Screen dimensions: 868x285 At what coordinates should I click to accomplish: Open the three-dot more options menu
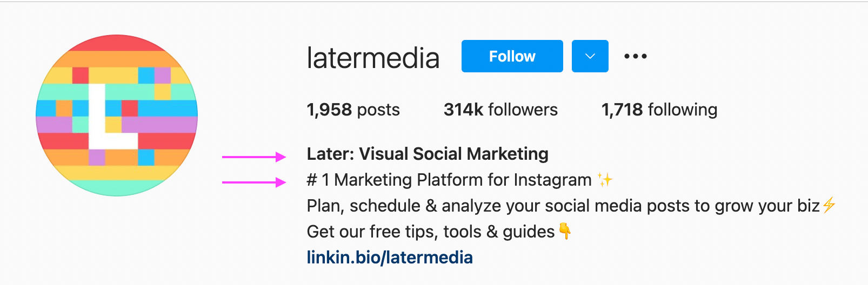click(x=636, y=56)
